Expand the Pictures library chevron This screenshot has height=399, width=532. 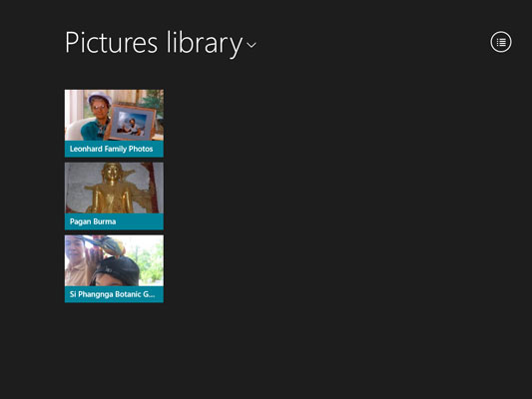pos(252,45)
